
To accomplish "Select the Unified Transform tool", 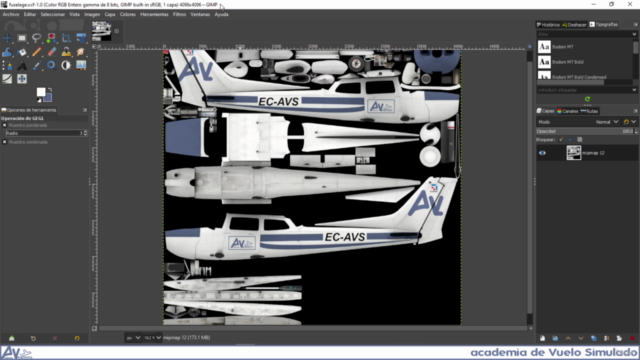I will coord(81,38).
